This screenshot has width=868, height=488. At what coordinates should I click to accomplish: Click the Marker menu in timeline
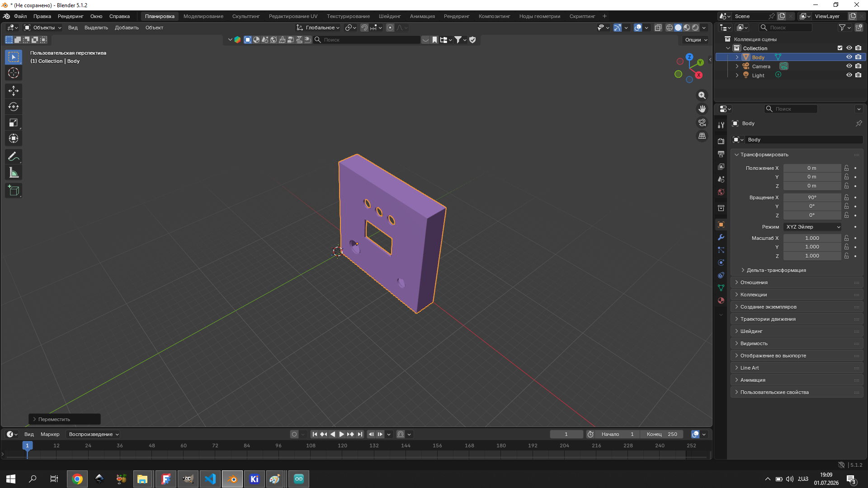(50, 434)
